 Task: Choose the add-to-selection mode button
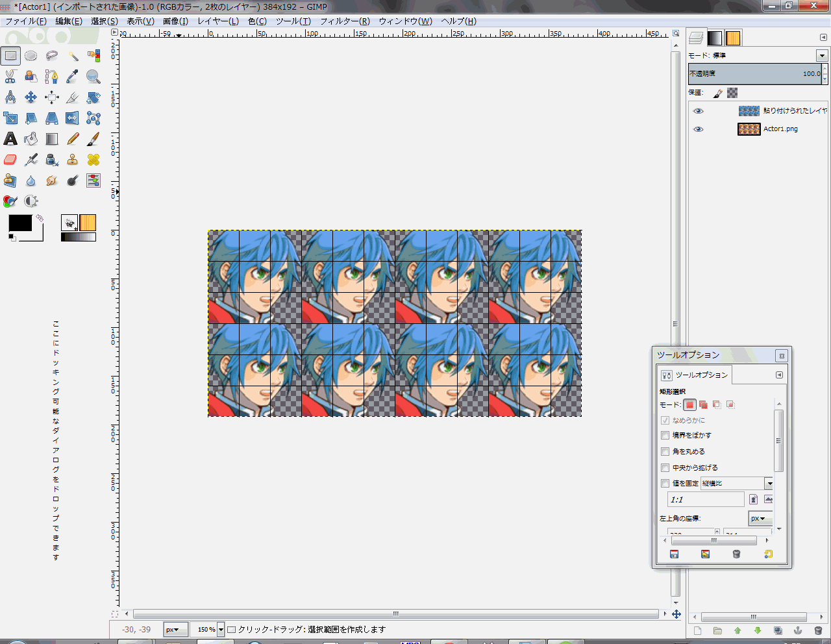[703, 404]
